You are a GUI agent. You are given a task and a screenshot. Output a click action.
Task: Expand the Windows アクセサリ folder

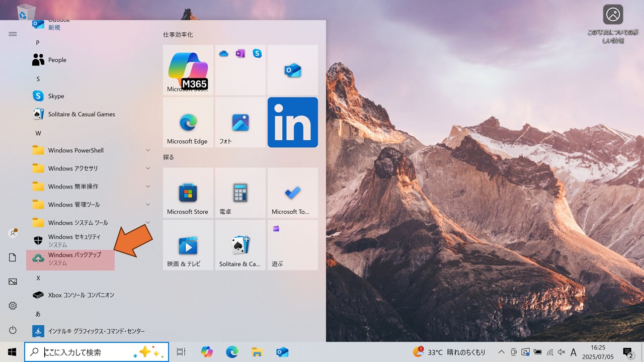tap(91, 168)
